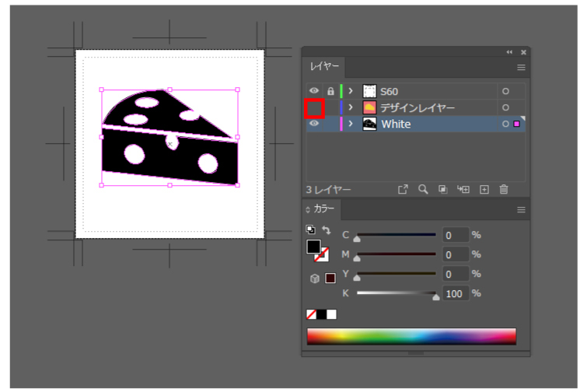The width and height of the screenshot is (587, 392).
Task: Select the black Fill swatch
Action: (313, 247)
